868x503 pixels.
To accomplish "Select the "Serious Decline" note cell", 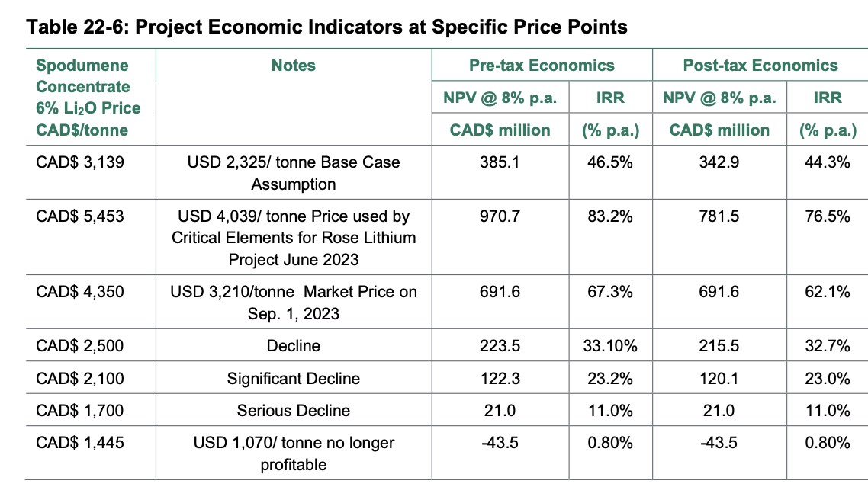I will pyautogui.click(x=293, y=411).
